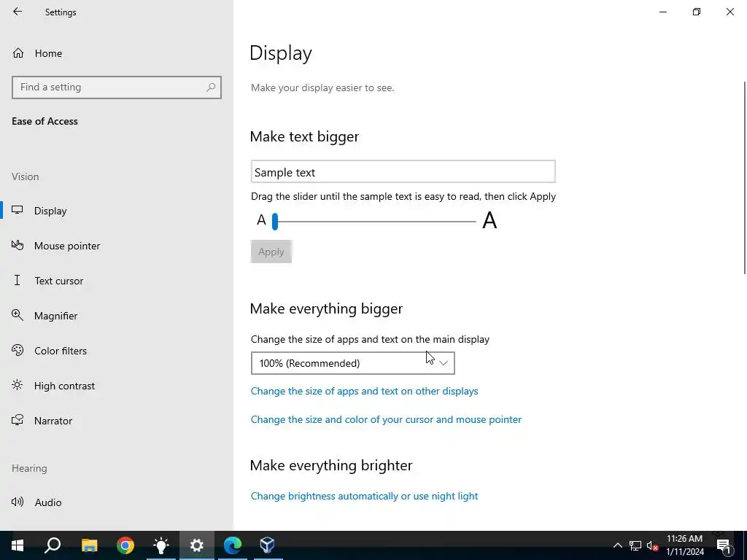Focus the Find a setting search box
The width and height of the screenshot is (747, 560).
tap(117, 87)
